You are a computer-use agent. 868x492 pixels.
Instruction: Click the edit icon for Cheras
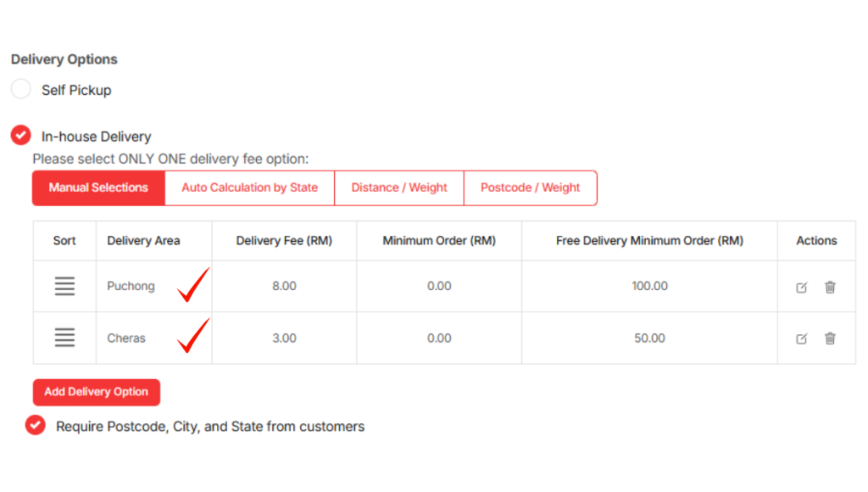[802, 338]
